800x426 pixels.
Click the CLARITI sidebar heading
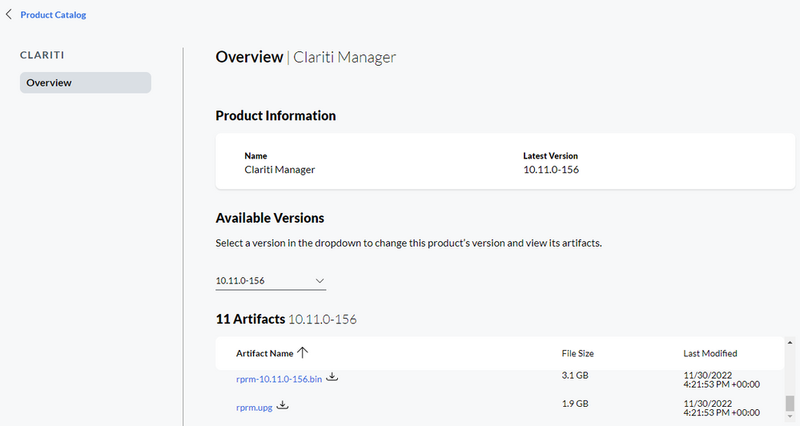[42, 55]
